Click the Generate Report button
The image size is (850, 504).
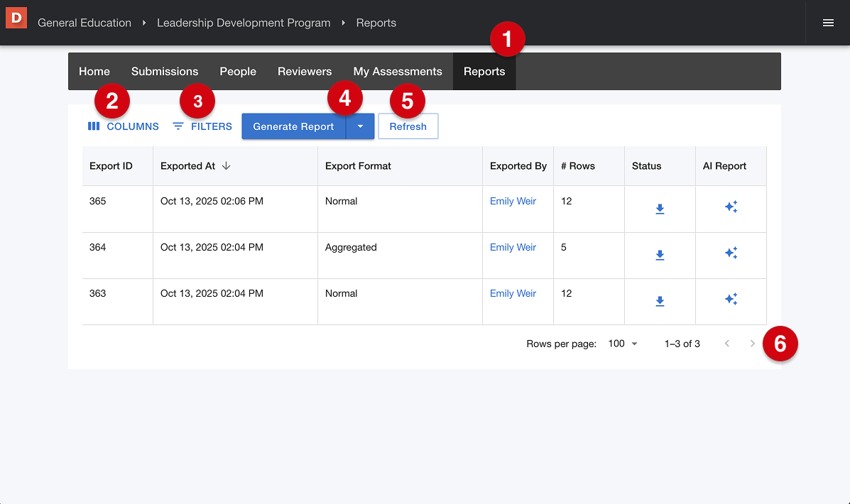[x=293, y=126]
